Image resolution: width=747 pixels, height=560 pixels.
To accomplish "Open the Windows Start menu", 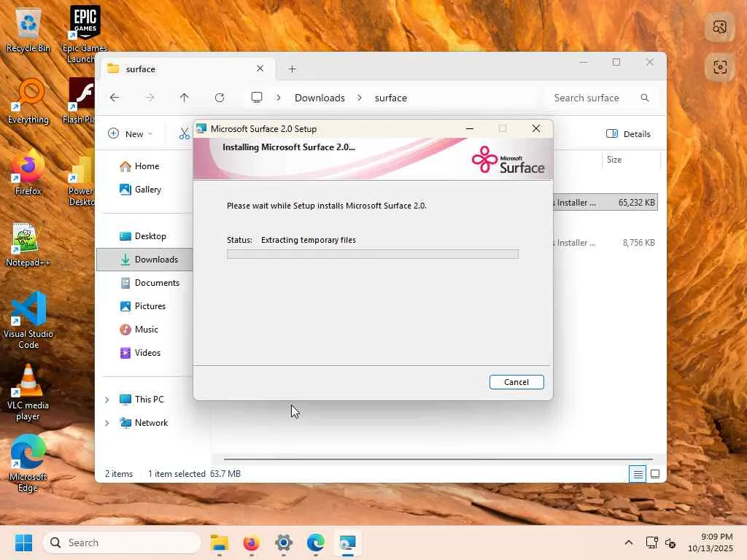I will click(23, 542).
